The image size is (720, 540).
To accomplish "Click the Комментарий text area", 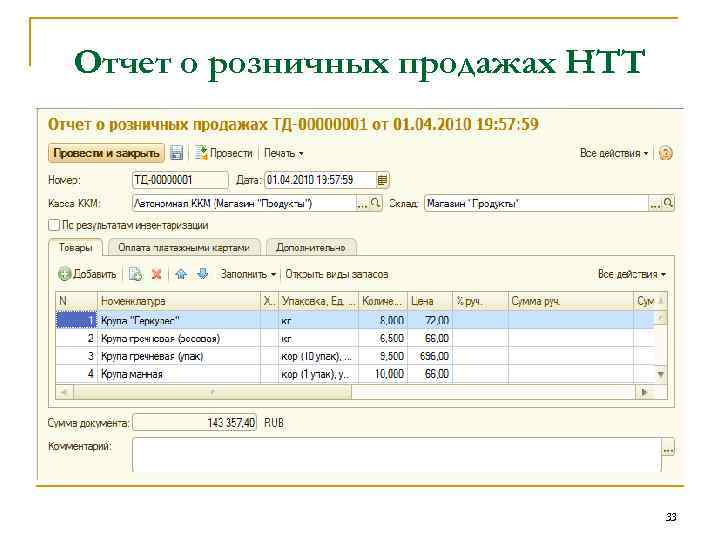I will (397, 455).
